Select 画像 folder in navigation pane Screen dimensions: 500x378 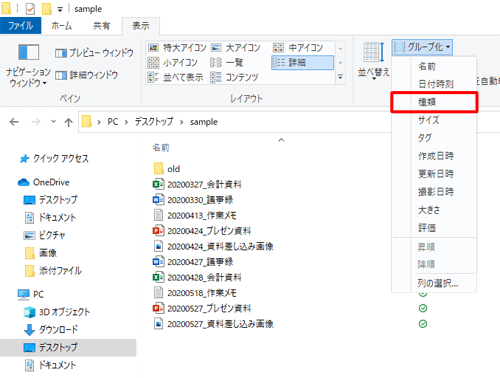click(41, 253)
